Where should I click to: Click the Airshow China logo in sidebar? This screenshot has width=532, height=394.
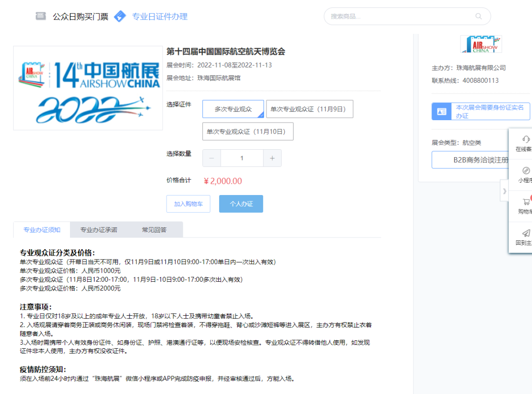click(481, 44)
